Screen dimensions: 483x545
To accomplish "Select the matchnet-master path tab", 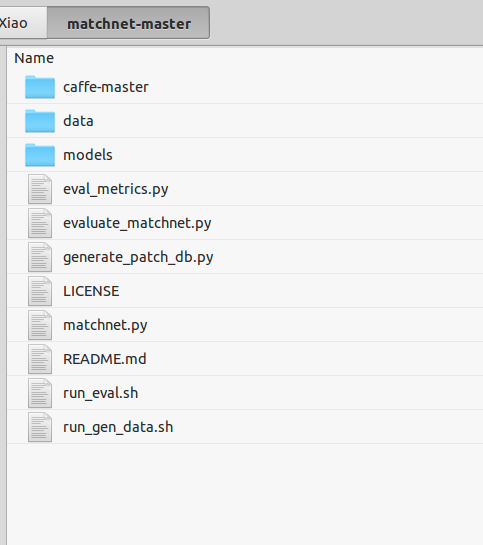I will pos(129,23).
